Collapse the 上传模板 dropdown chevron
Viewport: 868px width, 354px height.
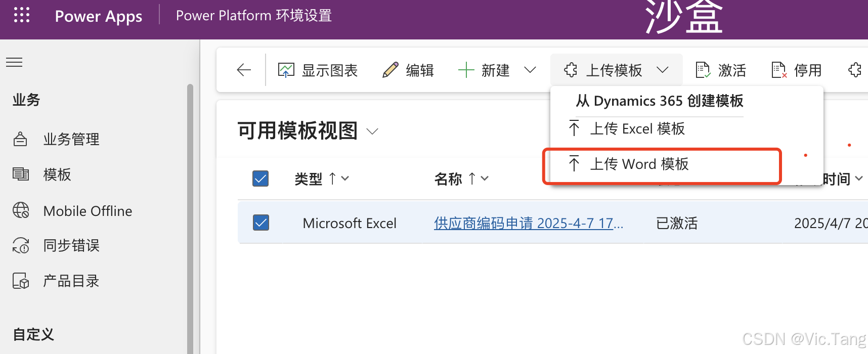[663, 70]
